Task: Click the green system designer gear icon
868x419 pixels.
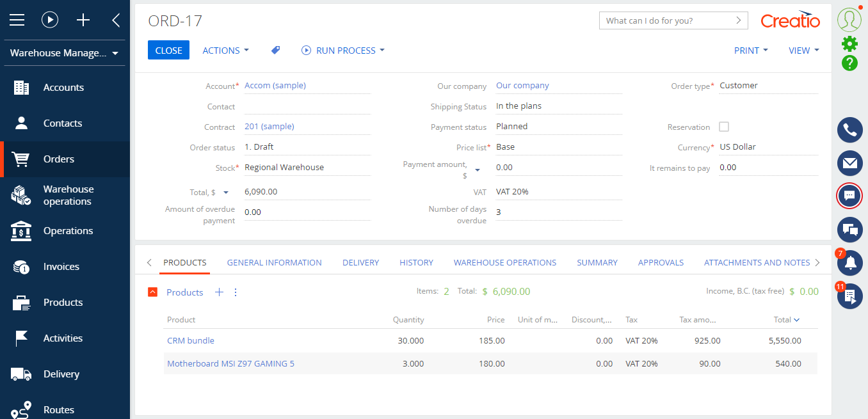Action: tap(849, 43)
